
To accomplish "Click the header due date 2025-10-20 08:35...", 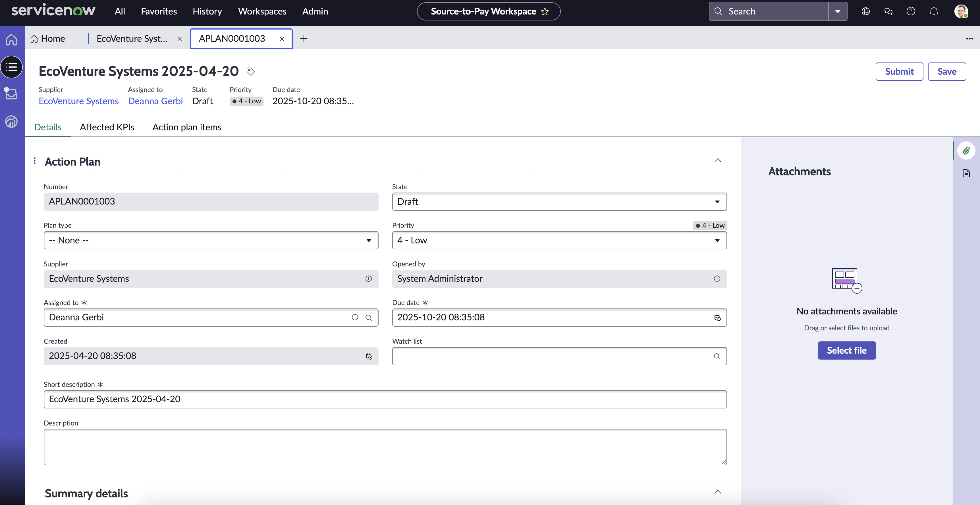I will pyautogui.click(x=313, y=101).
